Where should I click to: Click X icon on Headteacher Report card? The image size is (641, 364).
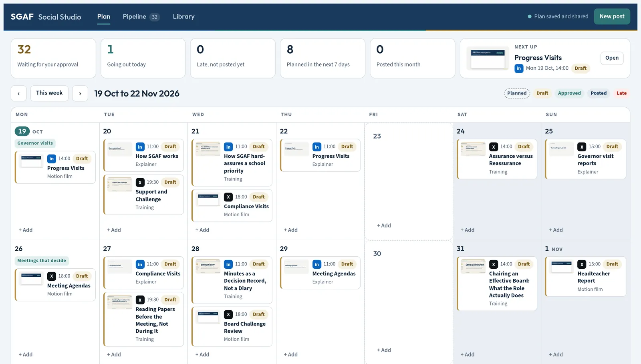coord(582,264)
